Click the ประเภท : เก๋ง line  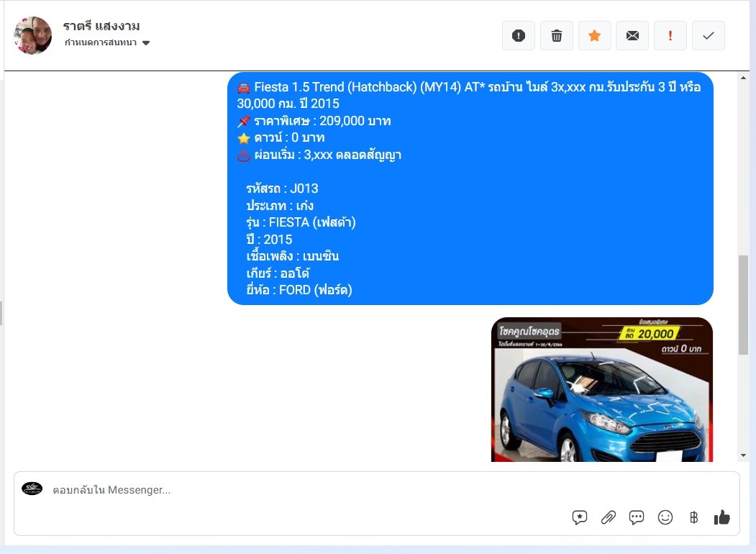click(x=280, y=205)
